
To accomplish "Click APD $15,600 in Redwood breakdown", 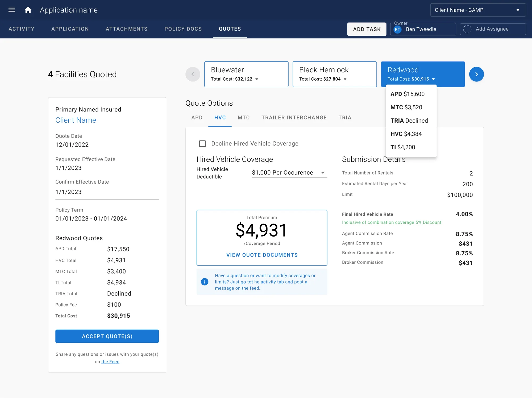I will [x=408, y=94].
